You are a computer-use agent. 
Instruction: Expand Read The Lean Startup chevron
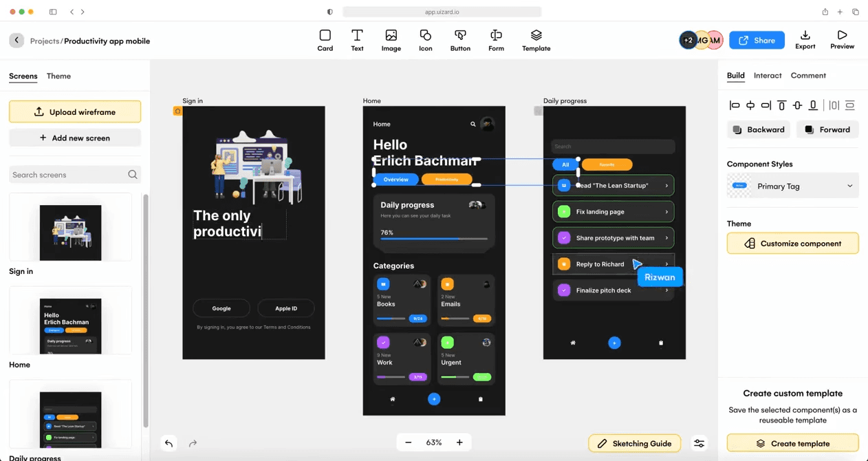pos(666,186)
